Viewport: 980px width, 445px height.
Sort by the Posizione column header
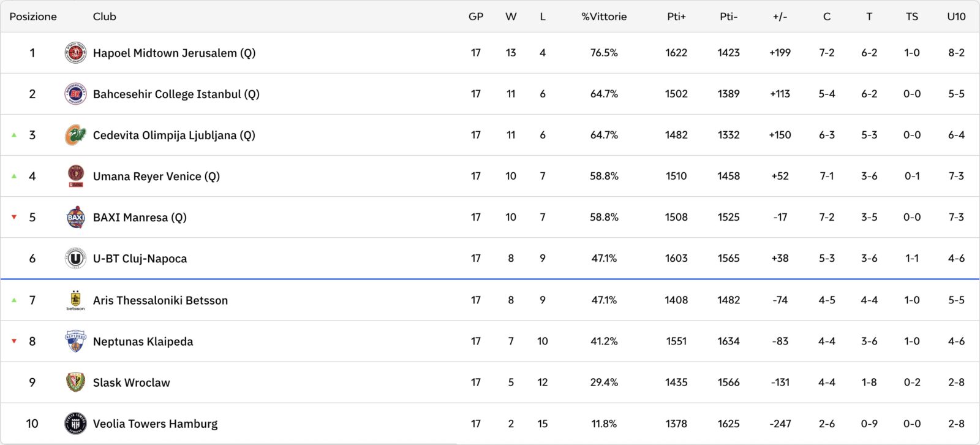click(33, 17)
